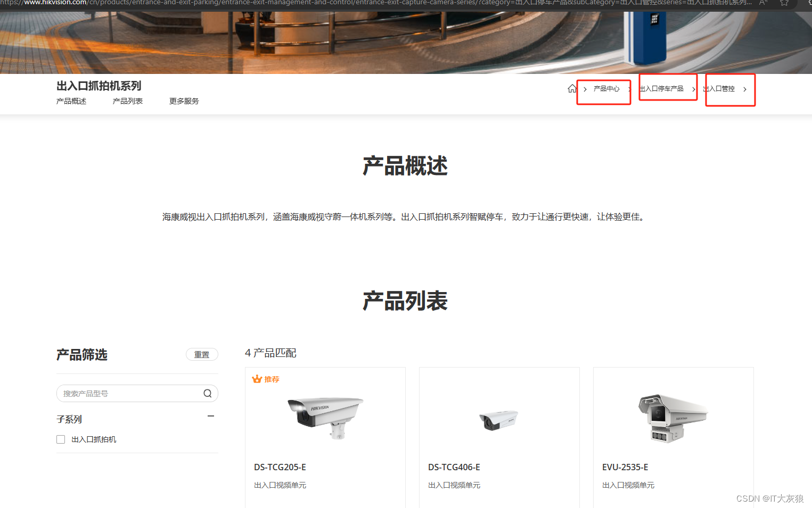Click the 出入口抓拍机 checkbox label
This screenshot has height=508, width=812.
pos(94,439)
